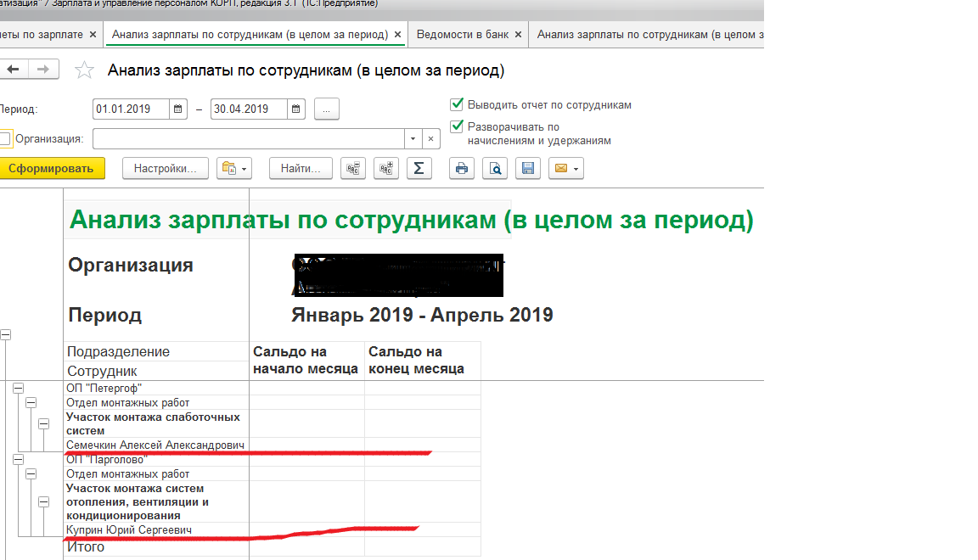Click the end date field 30.04.2019
Viewport: 978px width, 560px height.
coord(249,109)
